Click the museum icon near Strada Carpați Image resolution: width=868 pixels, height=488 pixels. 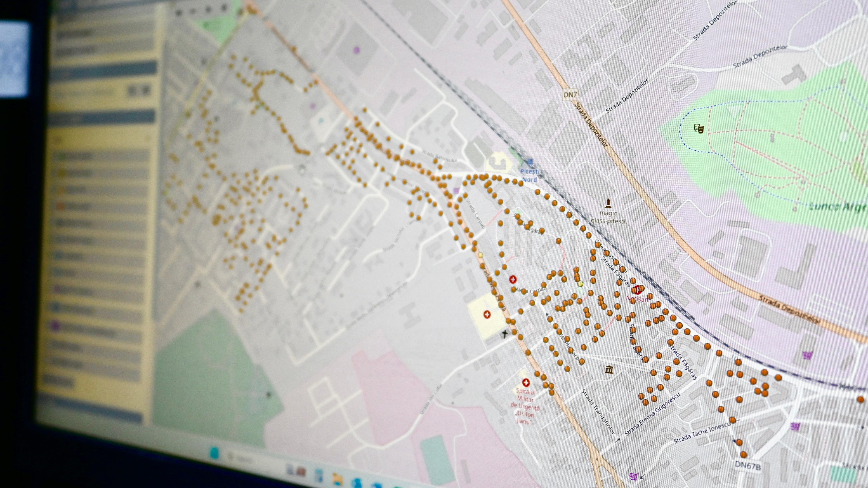[609, 369]
